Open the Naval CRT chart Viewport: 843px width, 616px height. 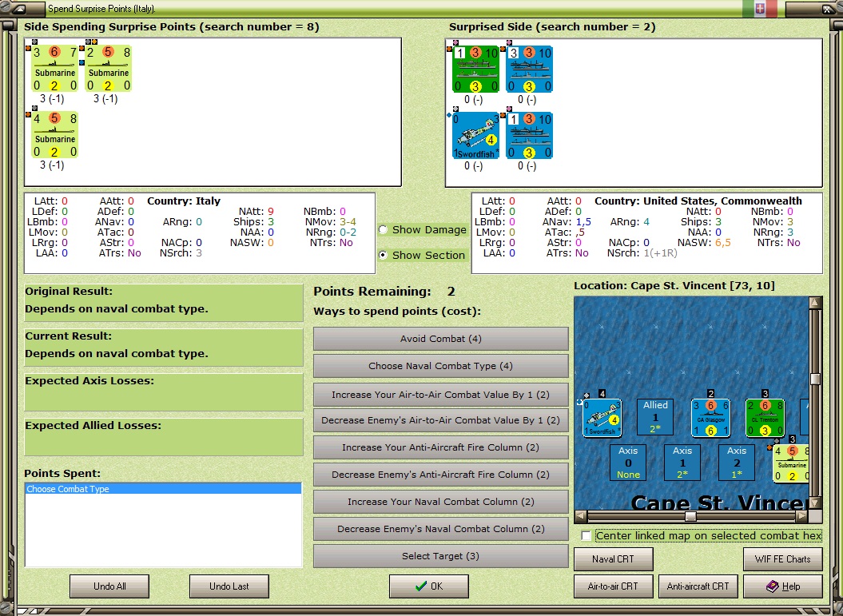(x=614, y=559)
